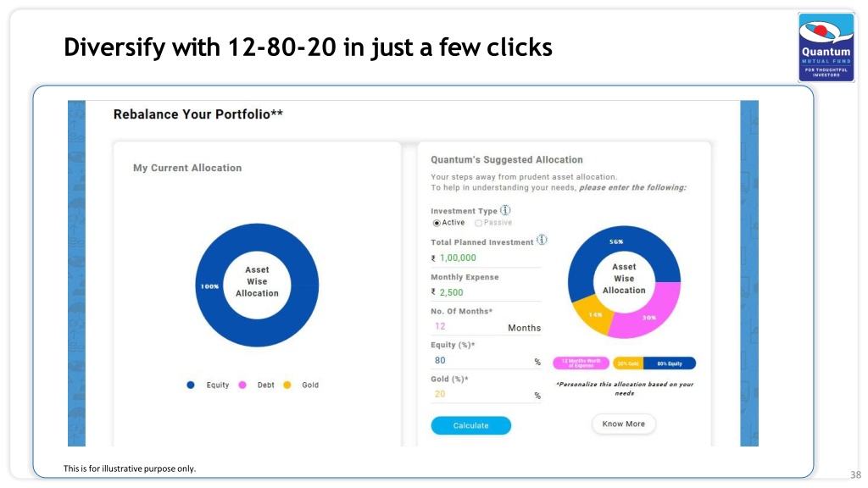Image resolution: width=868 pixels, height=488 pixels.
Task: Click the 100% equity ring in current allocation
Action: click(x=209, y=286)
